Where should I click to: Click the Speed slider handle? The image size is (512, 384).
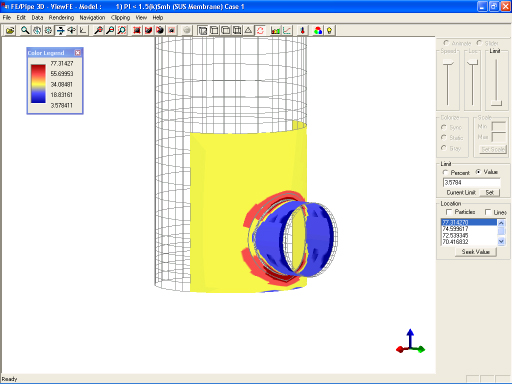pos(448,62)
